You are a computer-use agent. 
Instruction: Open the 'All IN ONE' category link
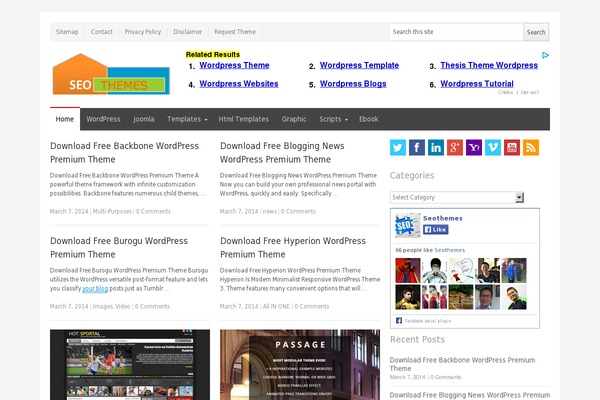tap(276, 306)
